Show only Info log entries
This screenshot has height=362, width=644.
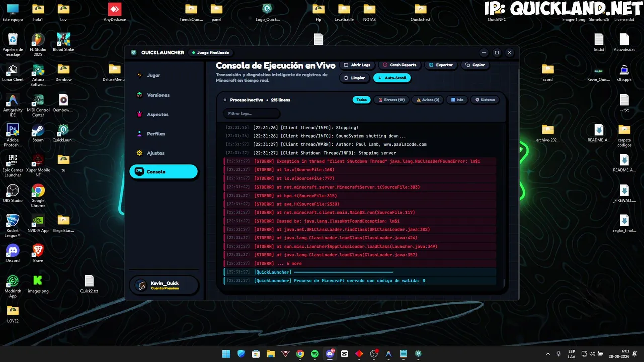457,100
